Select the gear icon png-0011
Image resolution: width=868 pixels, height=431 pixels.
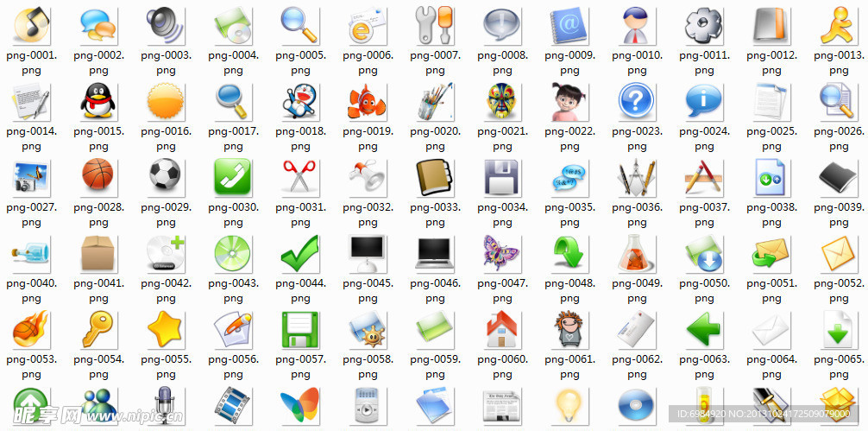point(703,26)
